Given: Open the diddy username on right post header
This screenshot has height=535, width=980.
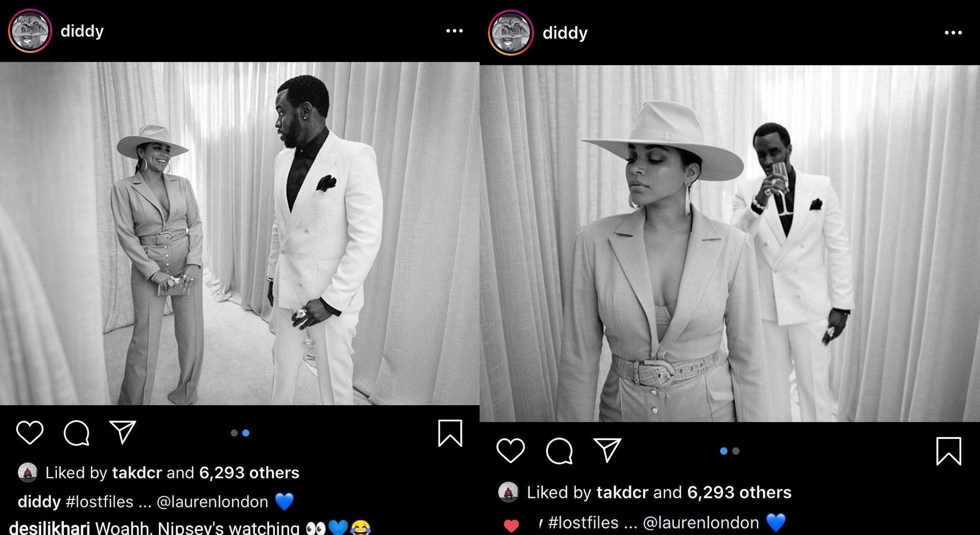Looking at the screenshot, I should (x=565, y=33).
